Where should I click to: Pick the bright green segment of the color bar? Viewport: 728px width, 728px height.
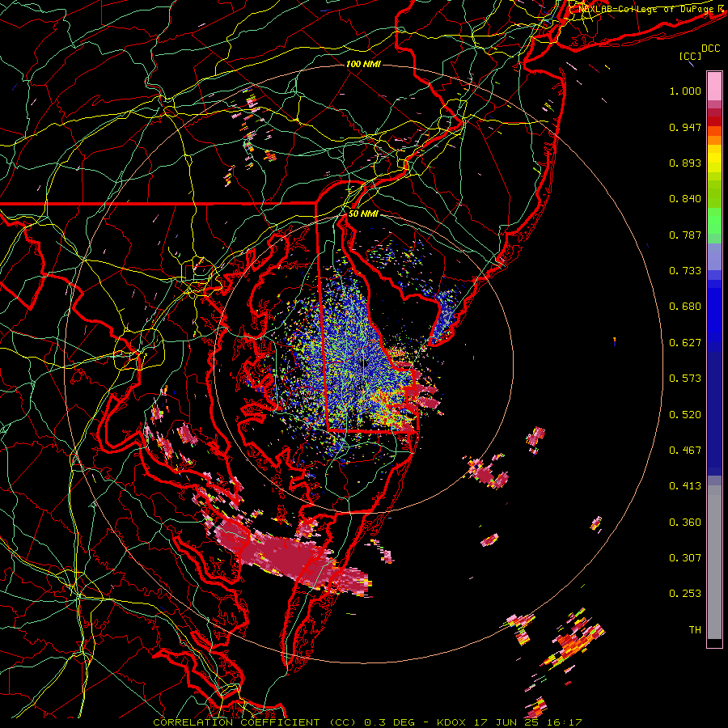point(714,221)
